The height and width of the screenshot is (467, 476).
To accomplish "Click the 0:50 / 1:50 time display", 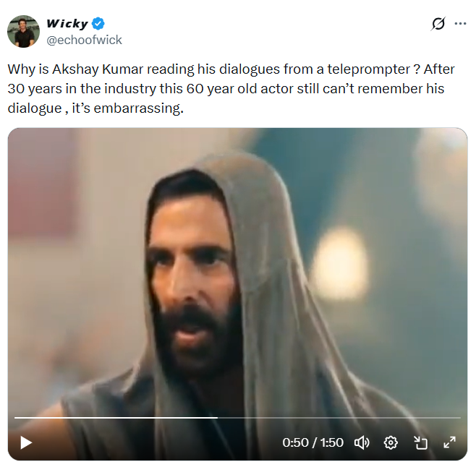I will click(313, 442).
